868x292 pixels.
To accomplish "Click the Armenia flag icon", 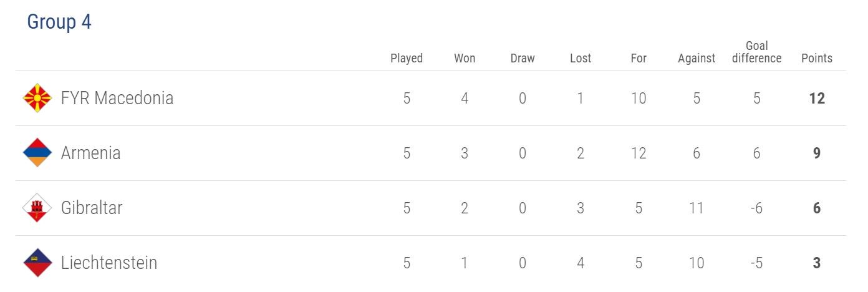I will (x=37, y=153).
